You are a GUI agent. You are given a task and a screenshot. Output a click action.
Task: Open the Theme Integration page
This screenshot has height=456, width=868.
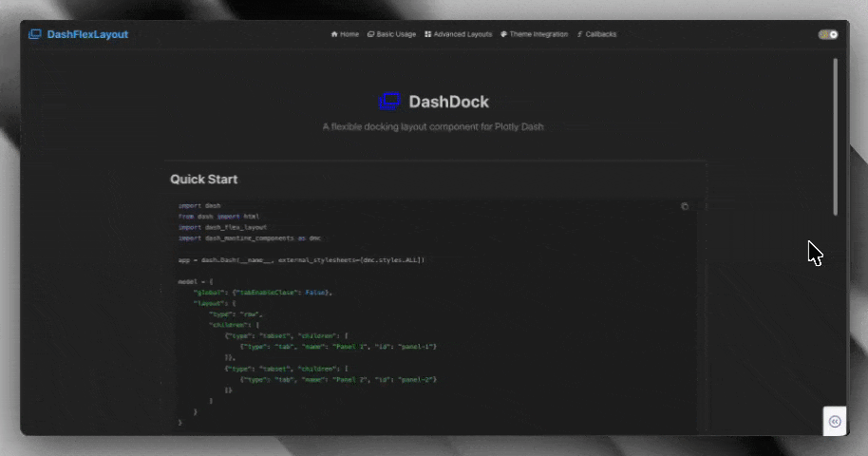(x=538, y=34)
